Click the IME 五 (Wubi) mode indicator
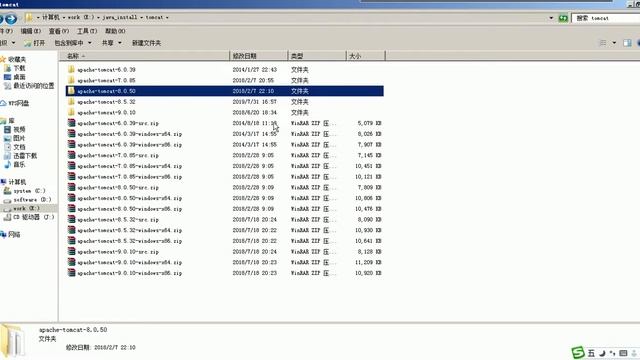 pyautogui.click(x=591, y=353)
